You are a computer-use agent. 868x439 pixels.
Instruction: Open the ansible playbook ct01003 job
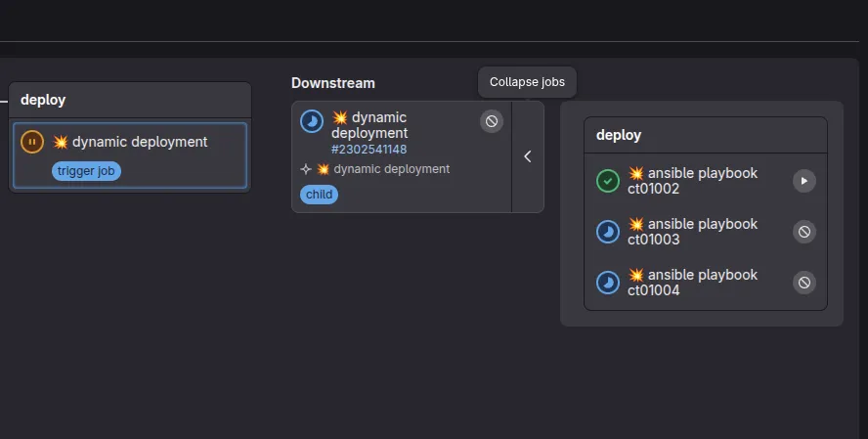pyautogui.click(x=692, y=232)
